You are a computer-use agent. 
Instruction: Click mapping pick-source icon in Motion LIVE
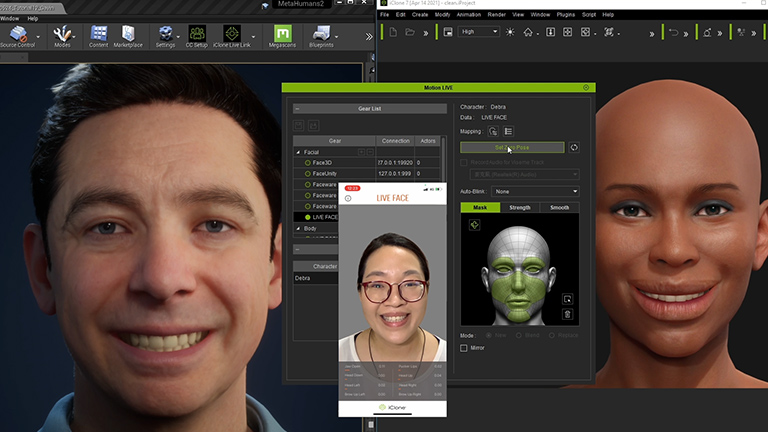[493, 131]
